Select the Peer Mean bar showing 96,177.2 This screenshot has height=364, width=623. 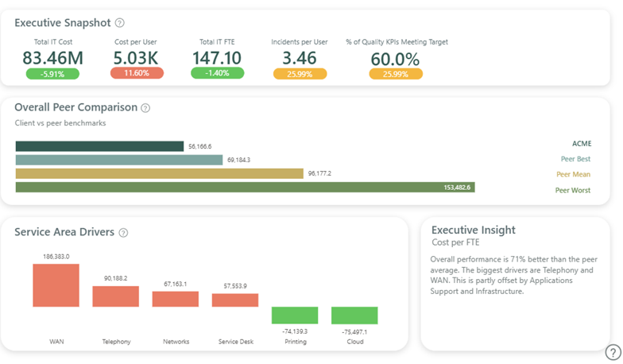click(x=159, y=173)
